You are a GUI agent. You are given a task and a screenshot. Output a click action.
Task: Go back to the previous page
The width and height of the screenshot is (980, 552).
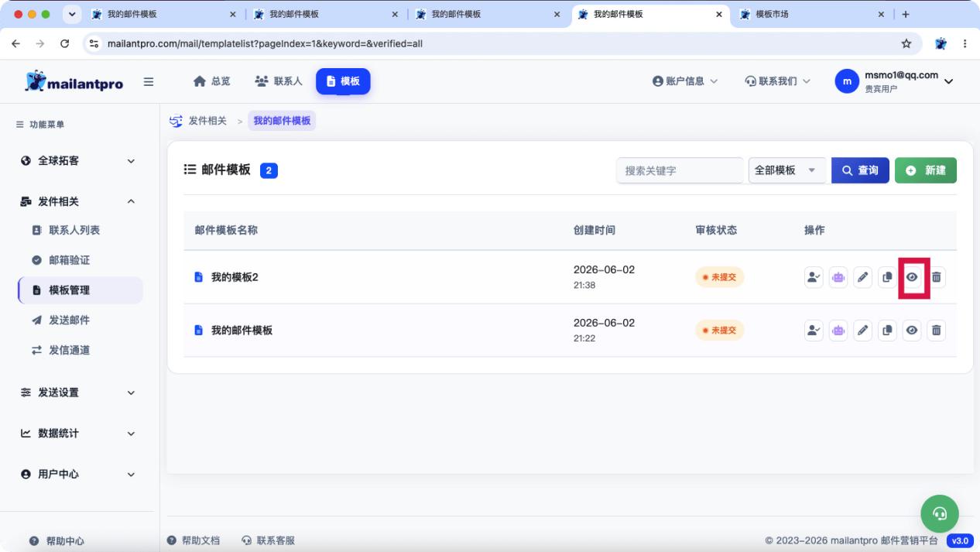pyautogui.click(x=15, y=43)
